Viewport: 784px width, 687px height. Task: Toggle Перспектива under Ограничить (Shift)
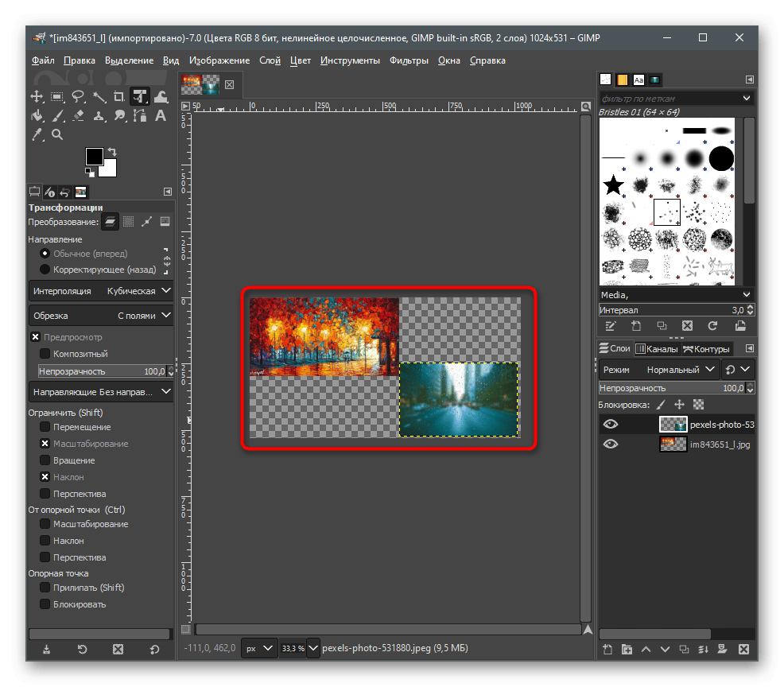click(x=45, y=494)
